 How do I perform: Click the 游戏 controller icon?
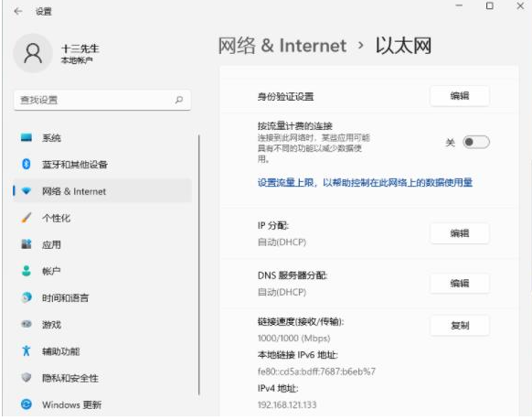(x=27, y=324)
